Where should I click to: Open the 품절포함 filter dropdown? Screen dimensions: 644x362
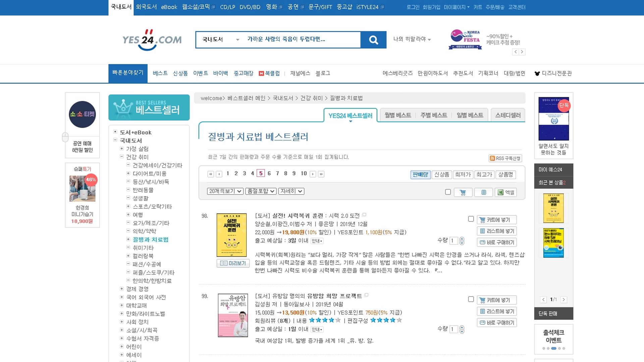261,191
